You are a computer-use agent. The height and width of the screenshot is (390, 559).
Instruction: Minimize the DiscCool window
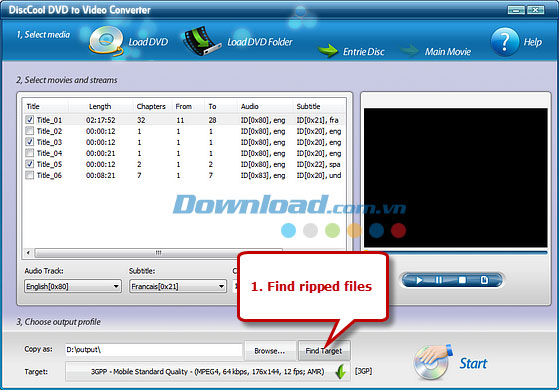516,10
